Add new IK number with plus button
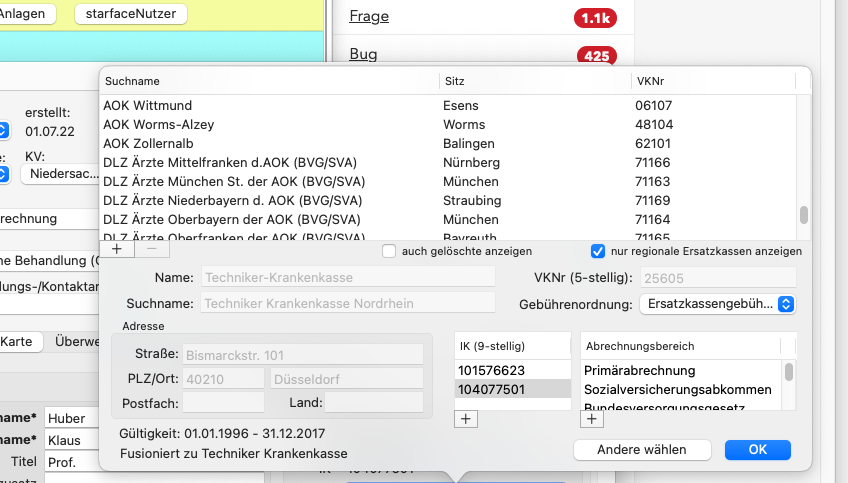848x483 pixels. [x=466, y=419]
